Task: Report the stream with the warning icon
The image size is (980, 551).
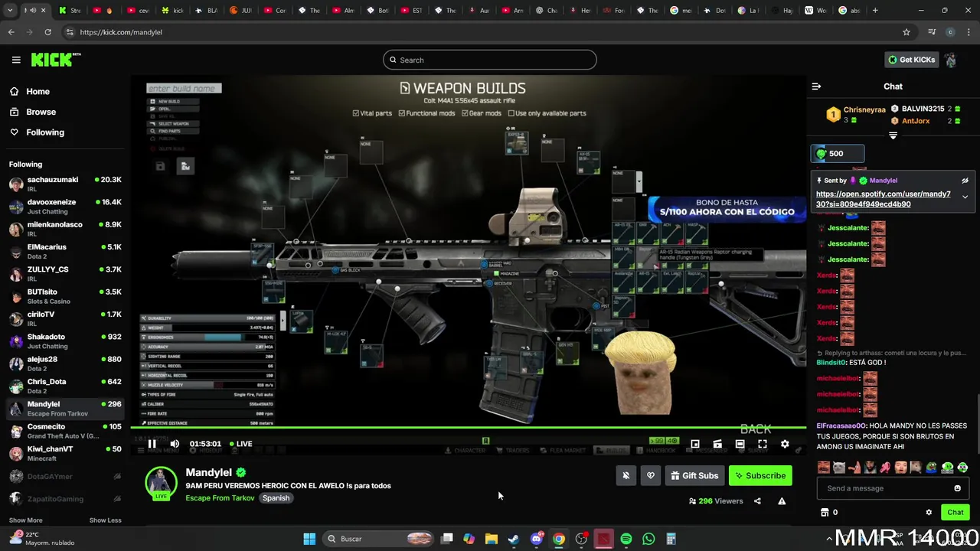Action: tap(782, 501)
